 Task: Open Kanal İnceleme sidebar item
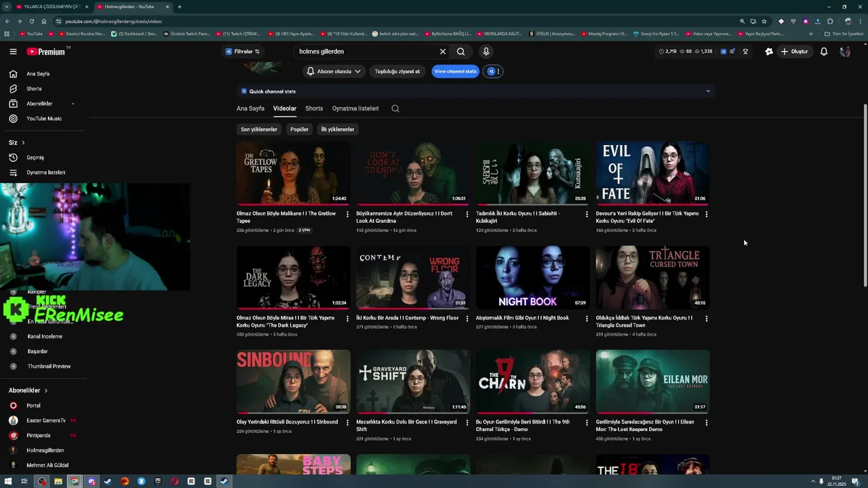coord(44,336)
